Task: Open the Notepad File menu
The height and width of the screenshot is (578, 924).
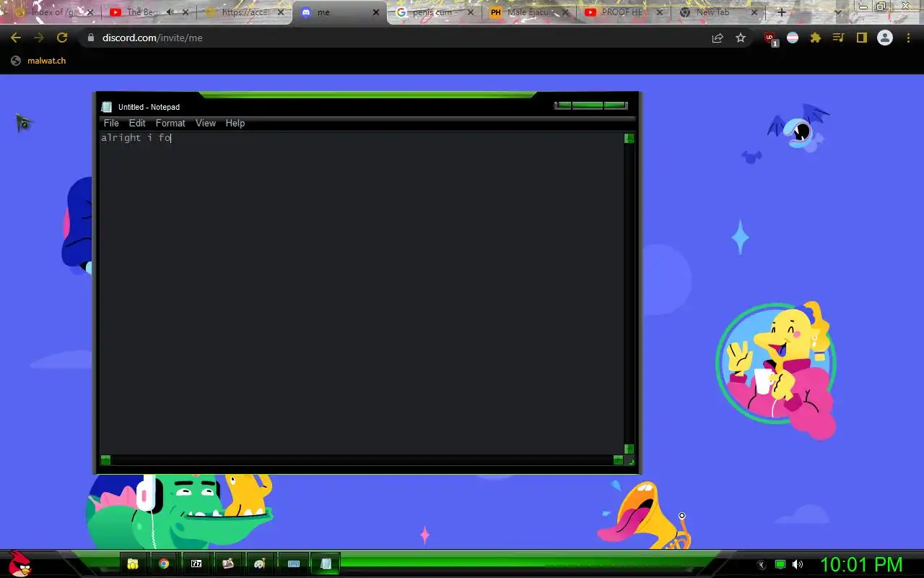Action: (111, 124)
